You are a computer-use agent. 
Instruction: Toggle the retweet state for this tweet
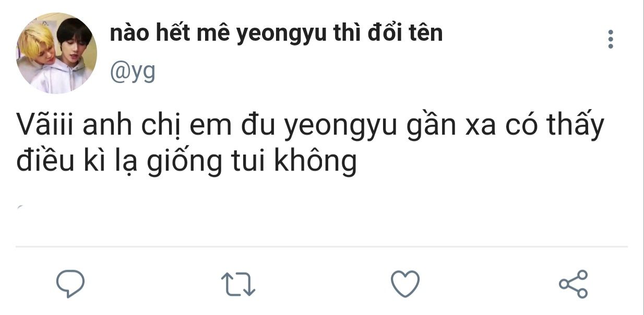tap(238, 284)
